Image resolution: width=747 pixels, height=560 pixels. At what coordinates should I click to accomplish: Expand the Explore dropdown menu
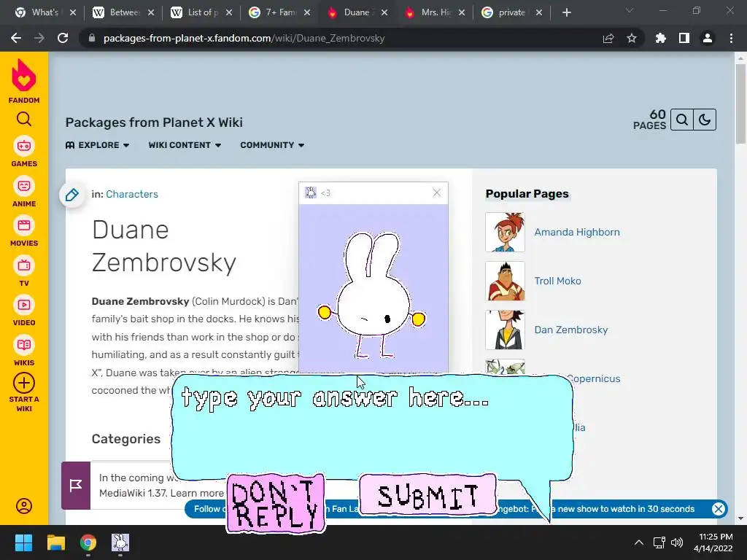point(97,145)
